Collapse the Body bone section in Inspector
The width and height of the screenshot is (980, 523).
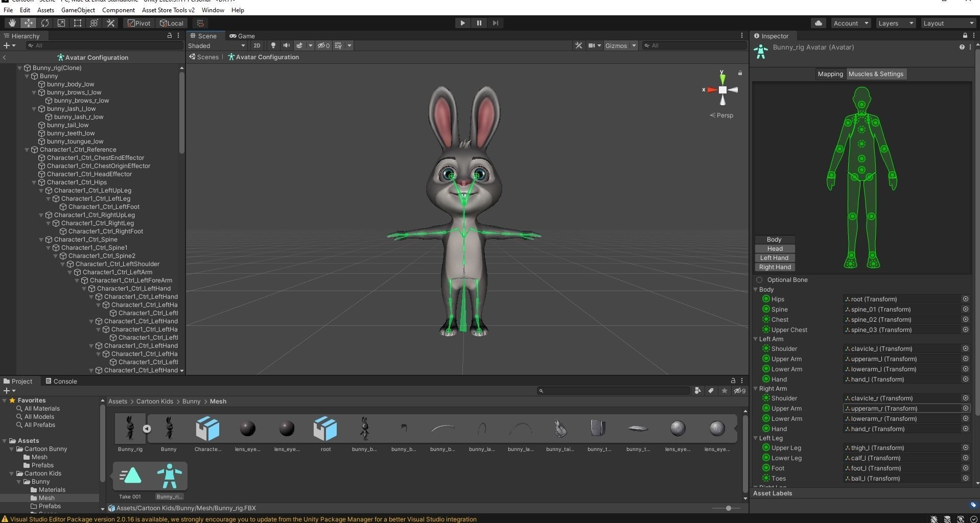756,290
